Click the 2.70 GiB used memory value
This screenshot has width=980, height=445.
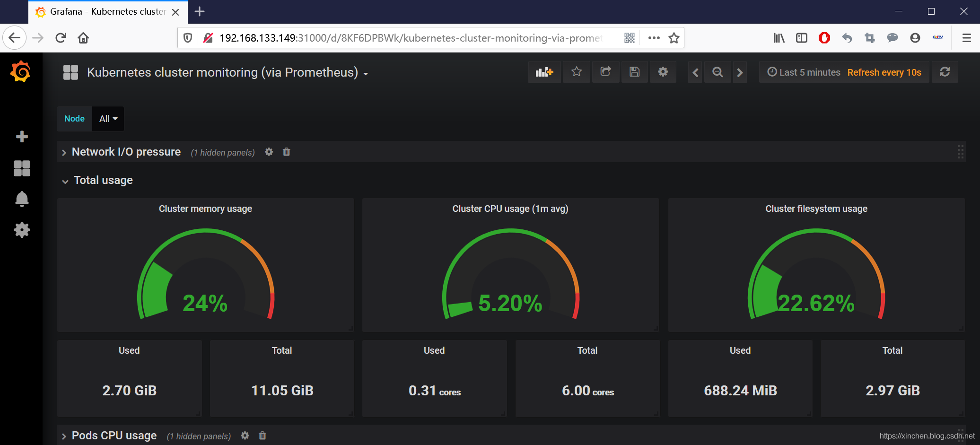coord(130,390)
